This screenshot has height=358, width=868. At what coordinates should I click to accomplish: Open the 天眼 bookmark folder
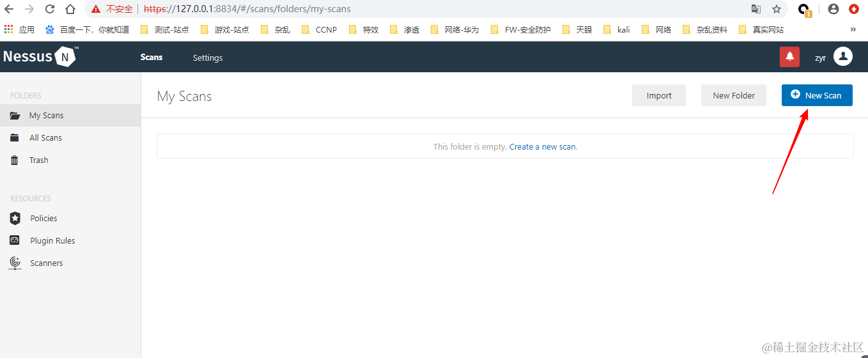(x=577, y=29)
